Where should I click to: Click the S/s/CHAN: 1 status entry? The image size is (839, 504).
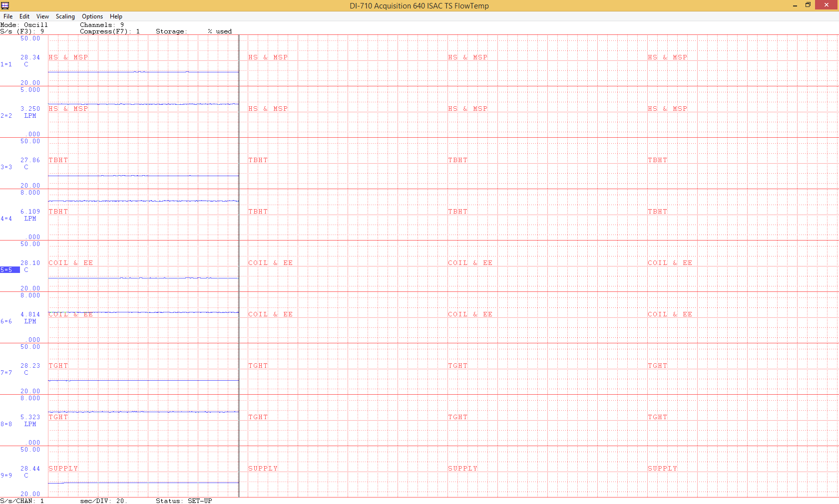point(22,501)
